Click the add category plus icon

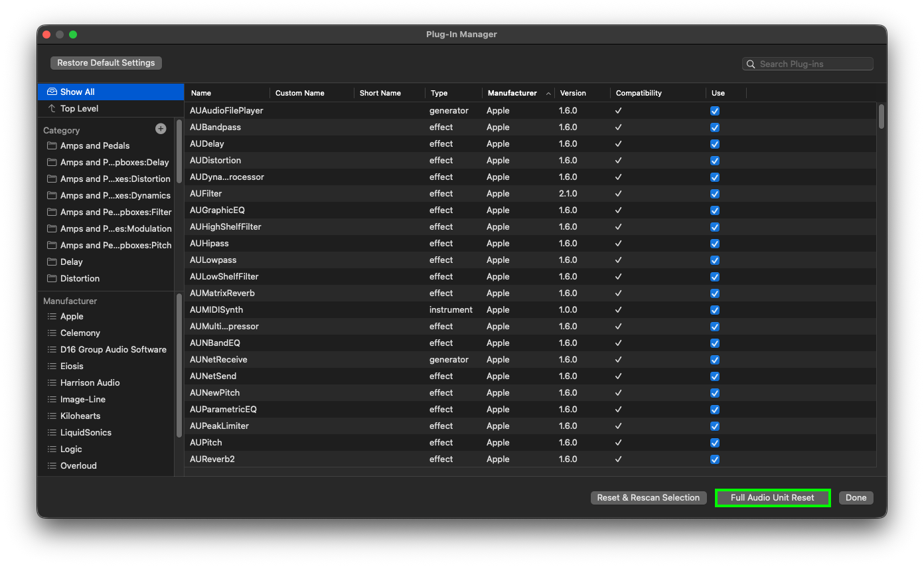161,129
